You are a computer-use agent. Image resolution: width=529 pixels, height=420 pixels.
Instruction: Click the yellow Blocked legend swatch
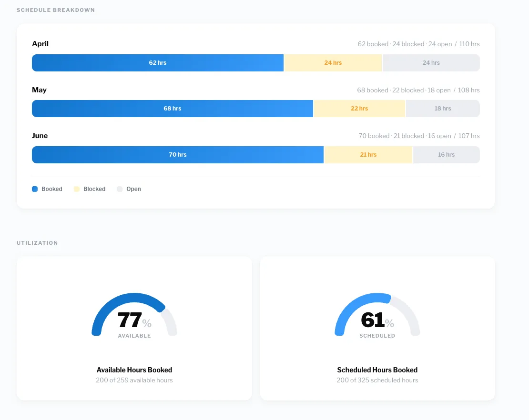click(x=77, y=189)
